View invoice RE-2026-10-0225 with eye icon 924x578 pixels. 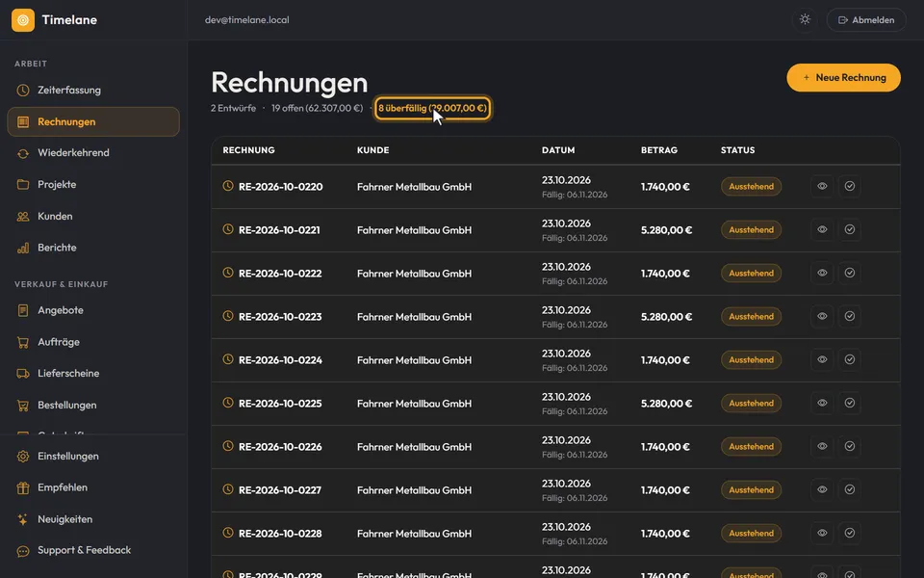point(822,403)
